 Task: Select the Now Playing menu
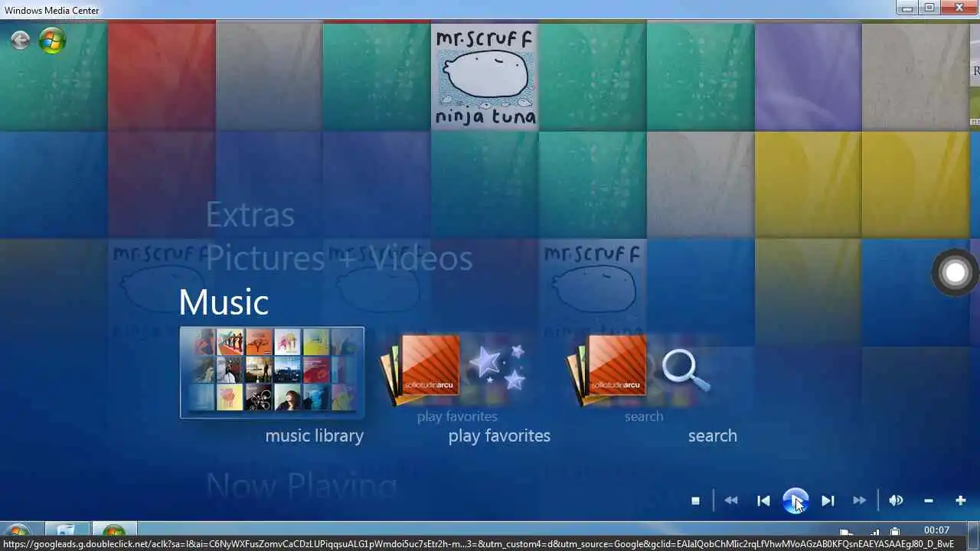302,487
